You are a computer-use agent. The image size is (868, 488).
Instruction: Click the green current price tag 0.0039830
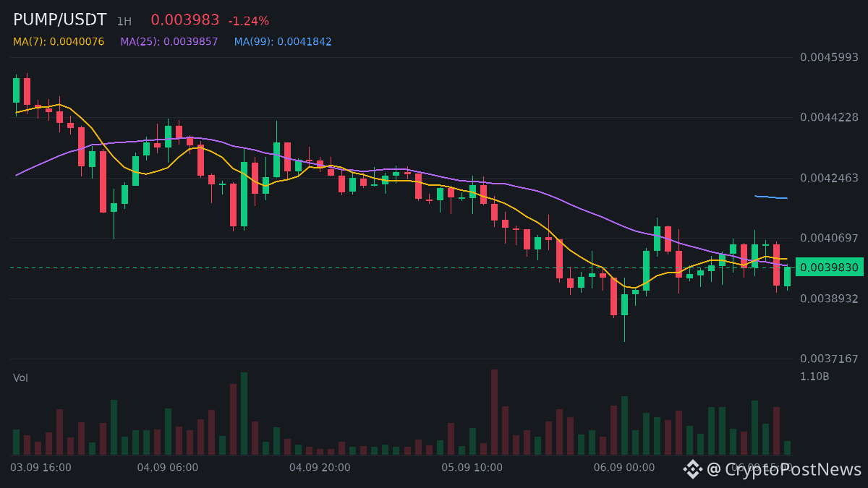point(830,267)
